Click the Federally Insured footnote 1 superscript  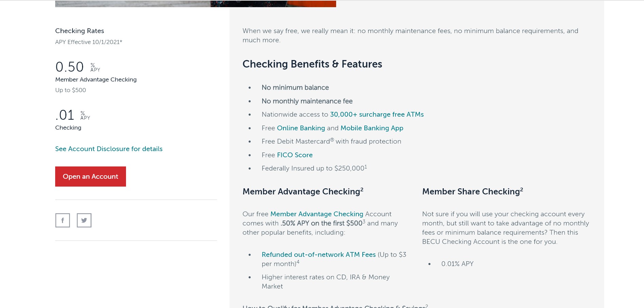(x=366, y=167)
